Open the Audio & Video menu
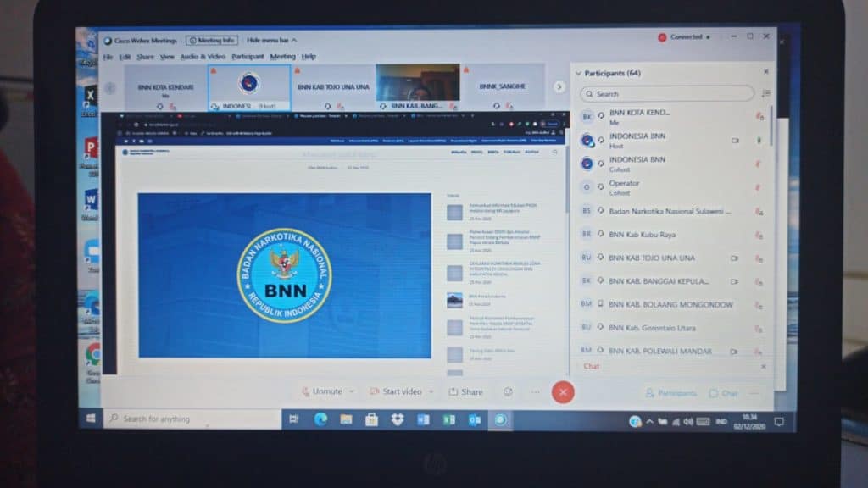Viewport: 868px width, 488px height. point(203,57)
